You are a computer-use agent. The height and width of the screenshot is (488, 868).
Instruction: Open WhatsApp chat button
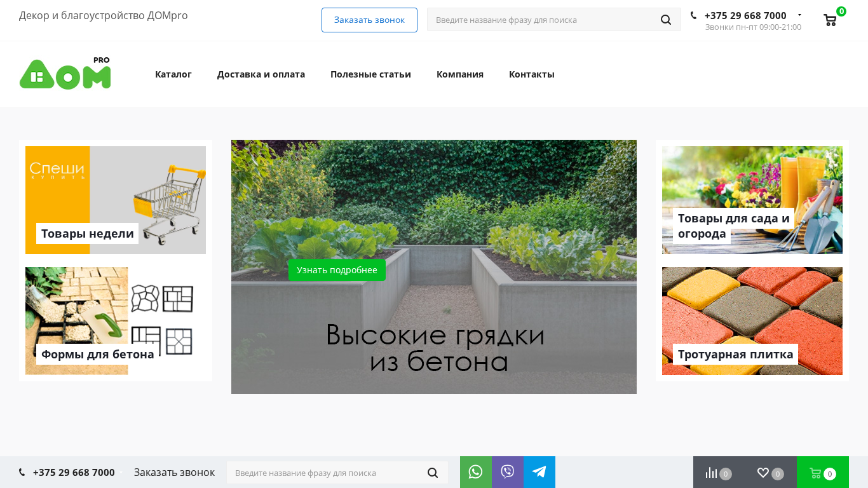pos(476,472)
